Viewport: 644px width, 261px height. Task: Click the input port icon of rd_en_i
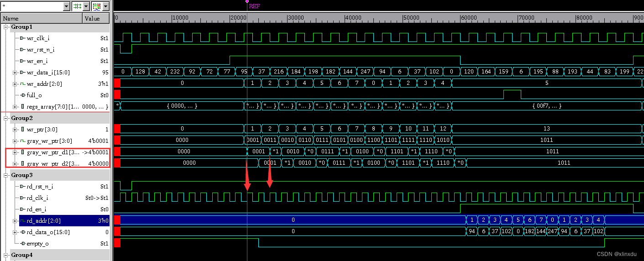(22, 209)
